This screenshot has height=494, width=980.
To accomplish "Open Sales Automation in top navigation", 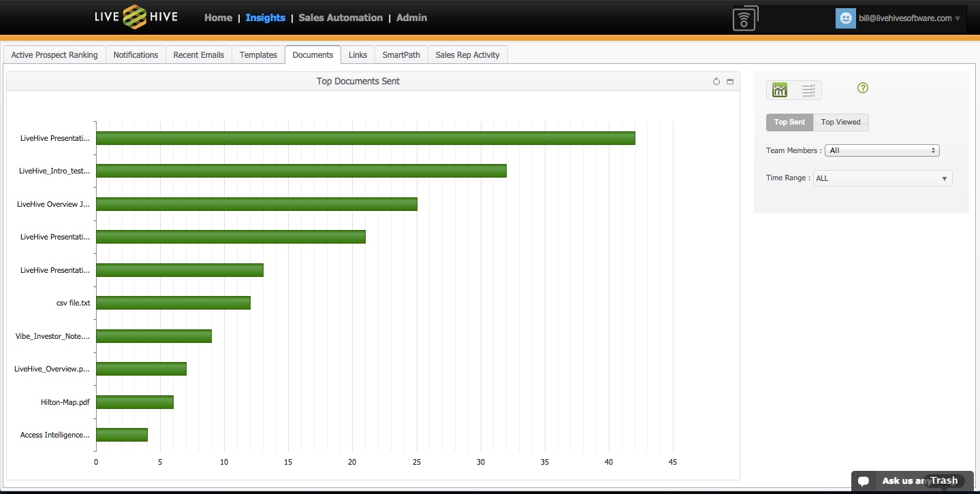I will pyautogui.click(x=341, y=18).
